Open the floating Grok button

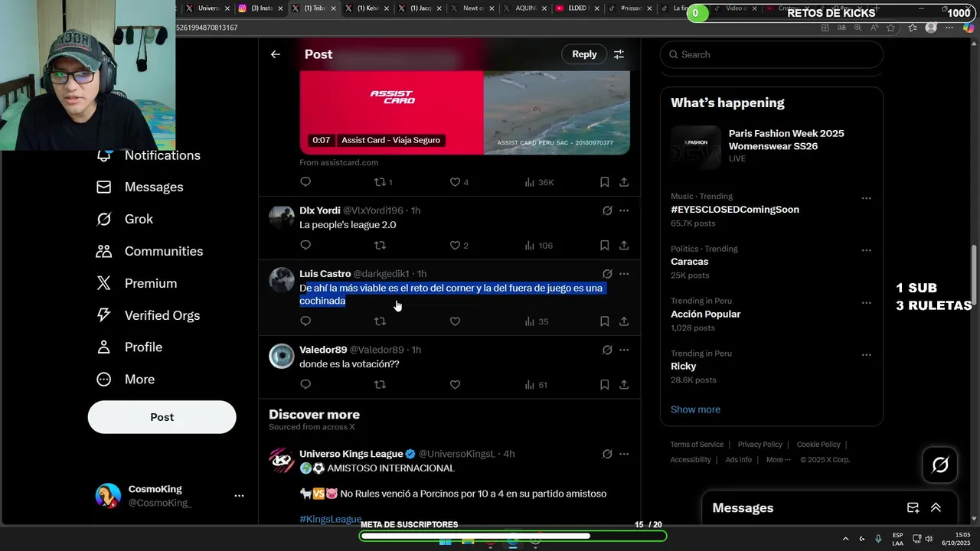940,465
